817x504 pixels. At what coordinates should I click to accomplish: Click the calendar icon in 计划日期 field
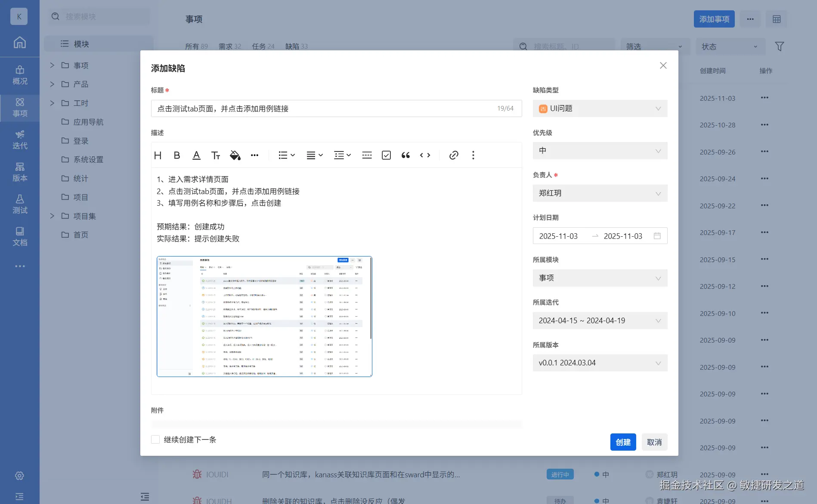(657, 236)
